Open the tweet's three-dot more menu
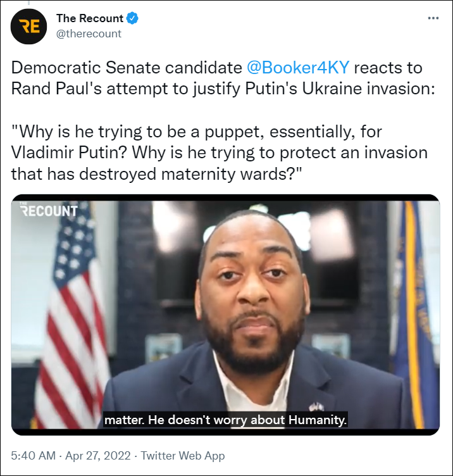 coord(433,18)
